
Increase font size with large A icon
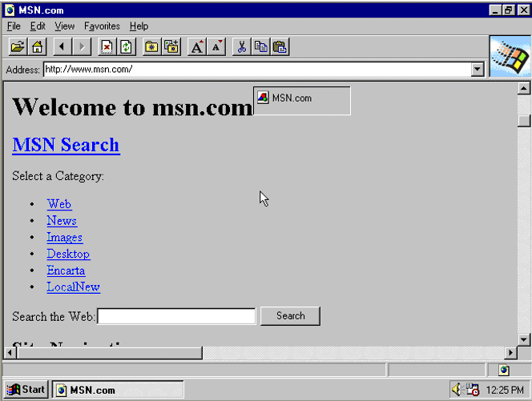click(197, 46)
